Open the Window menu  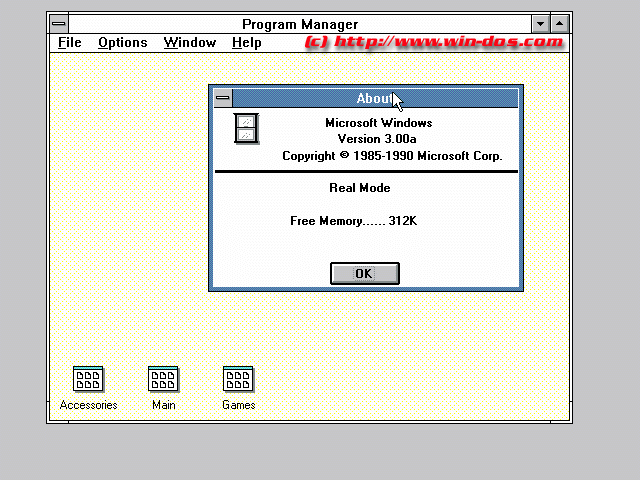[190, 42]
